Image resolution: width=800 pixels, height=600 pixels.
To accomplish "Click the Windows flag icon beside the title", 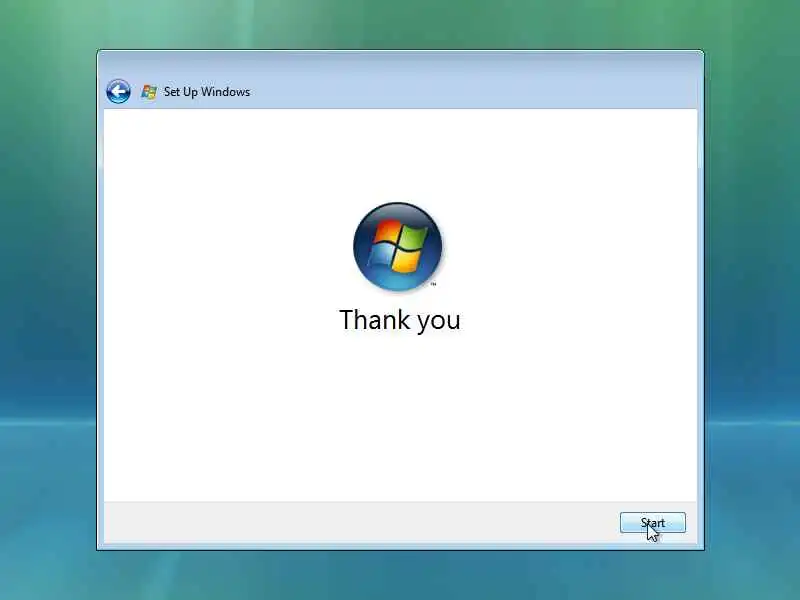I will (x=149, y=92).
